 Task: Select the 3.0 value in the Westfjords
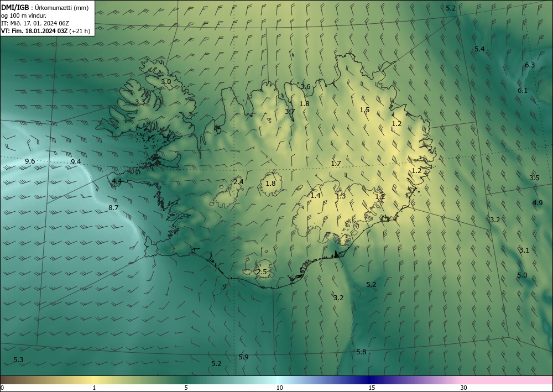coord(166,81)
